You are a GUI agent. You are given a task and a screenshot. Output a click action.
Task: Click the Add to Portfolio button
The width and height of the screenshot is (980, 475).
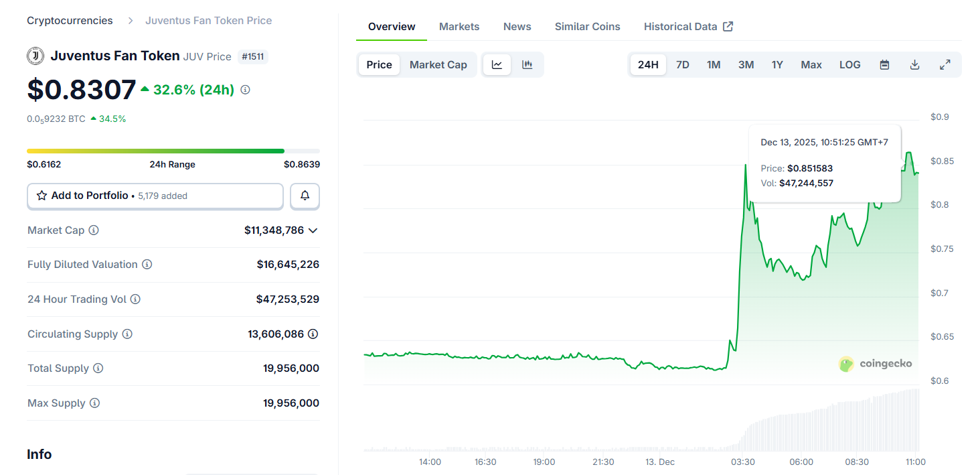coord(155,196)
